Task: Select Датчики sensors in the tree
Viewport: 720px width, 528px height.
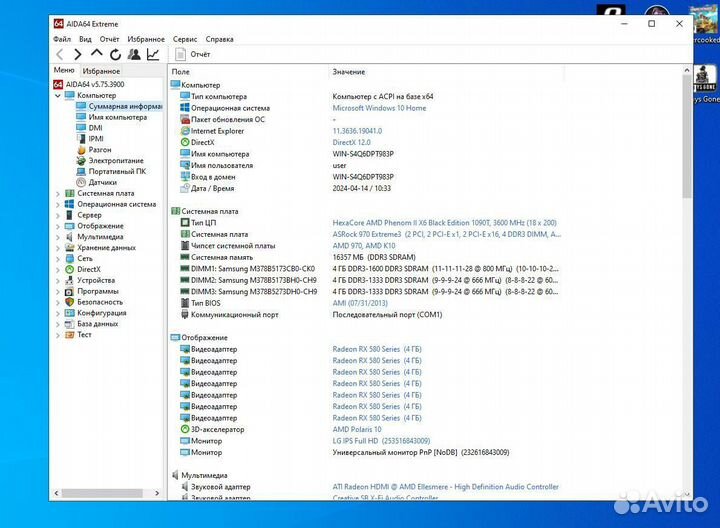Action: (x=102, y=182)
